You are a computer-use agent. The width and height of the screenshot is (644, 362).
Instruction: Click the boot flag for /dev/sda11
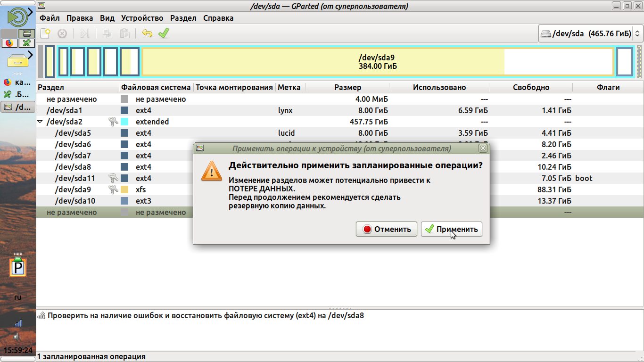click(x=584, y=178)
